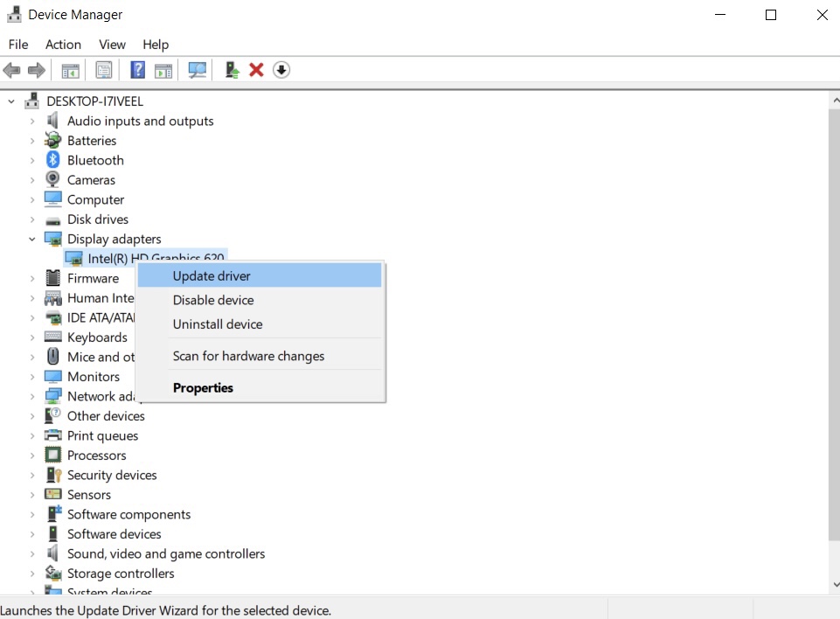840x619 pixels.
Task: Click the Show/Hide console tree icon
Action: point(70,70)
